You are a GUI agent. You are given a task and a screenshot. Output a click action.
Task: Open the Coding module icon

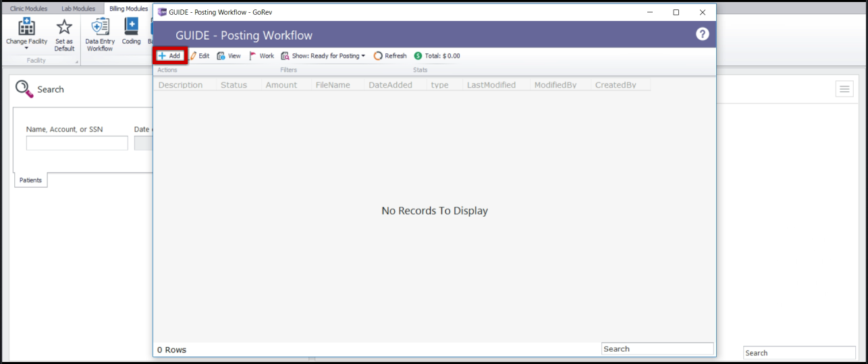pyautogui.click(x=131, y=32)
